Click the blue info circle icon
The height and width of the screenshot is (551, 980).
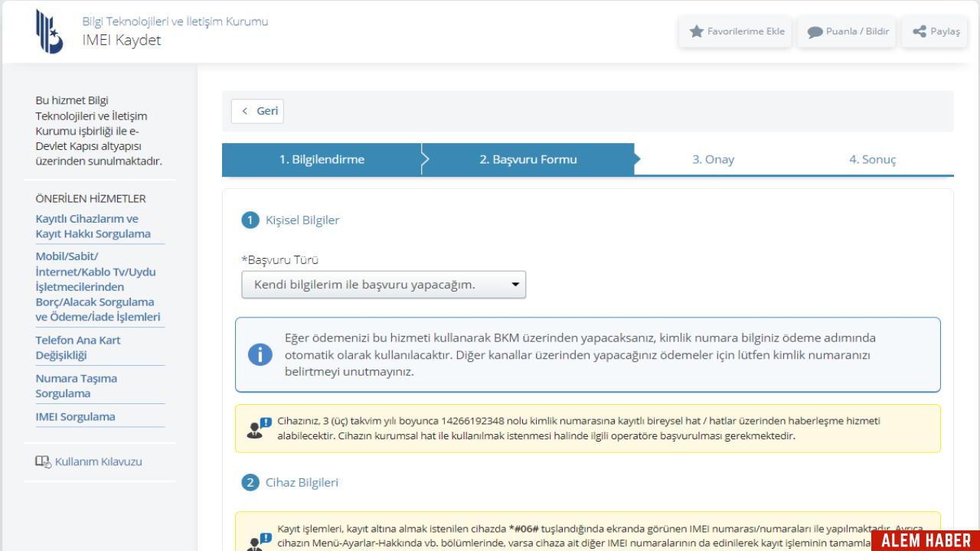260,354
